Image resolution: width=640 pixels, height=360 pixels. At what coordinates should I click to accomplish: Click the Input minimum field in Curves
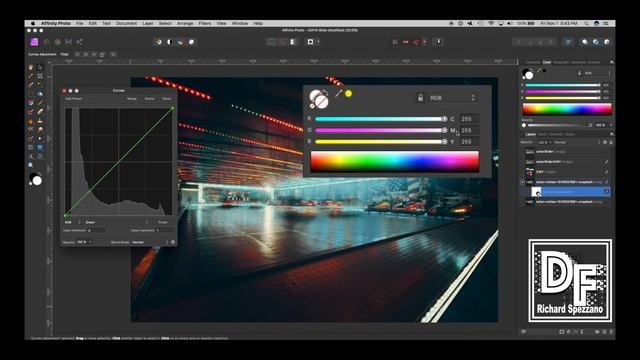[97, 231]
